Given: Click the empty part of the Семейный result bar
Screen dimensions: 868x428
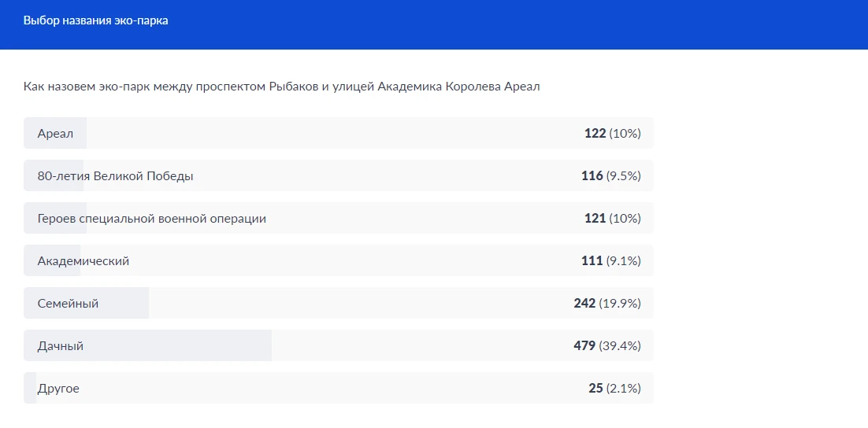Looking at the screenshot, I should [x=354, y=304].
